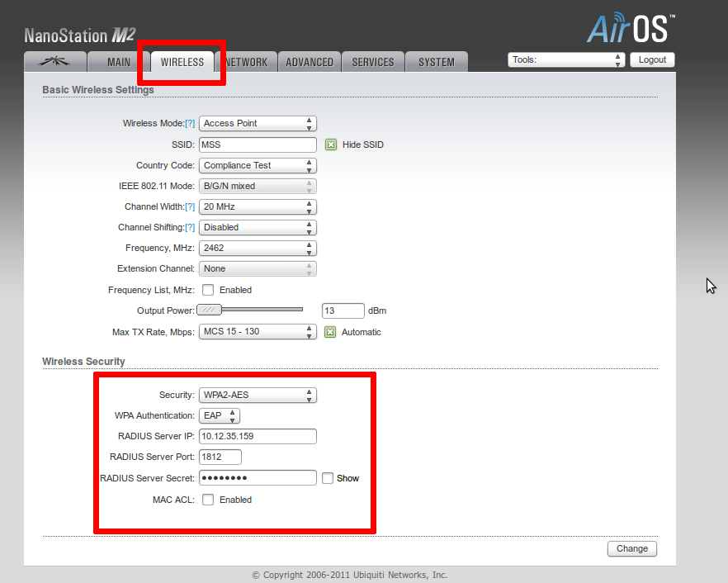Image resolution: width=728 pixels, height=583 pixels.
Task: Click the Change button
Action: [x=632, y=548]
